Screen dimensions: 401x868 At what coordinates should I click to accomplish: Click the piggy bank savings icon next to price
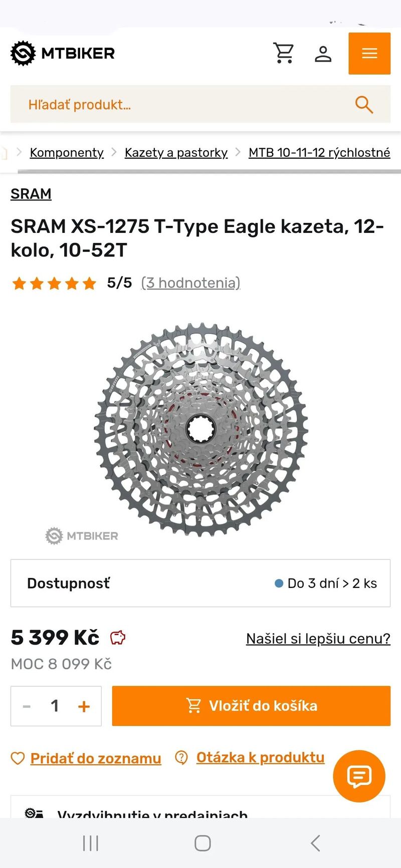tap(116, 638)
